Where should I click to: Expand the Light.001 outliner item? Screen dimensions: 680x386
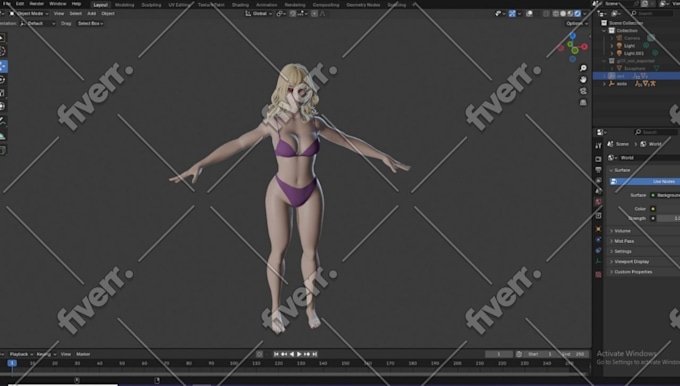(612, 53)
